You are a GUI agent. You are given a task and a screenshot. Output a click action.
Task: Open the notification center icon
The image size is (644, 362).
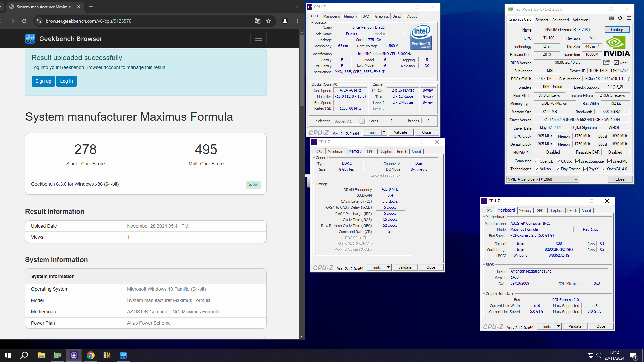click(633, 356)
